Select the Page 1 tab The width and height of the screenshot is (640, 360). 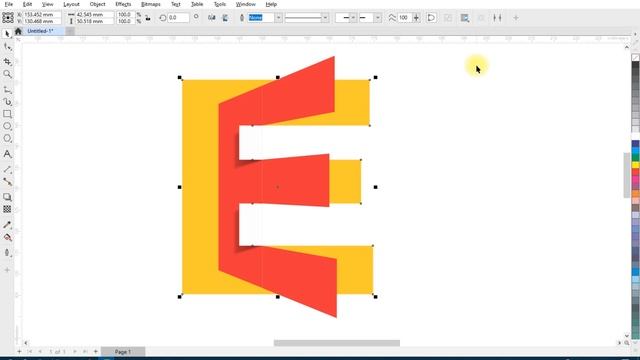[123, 351]
